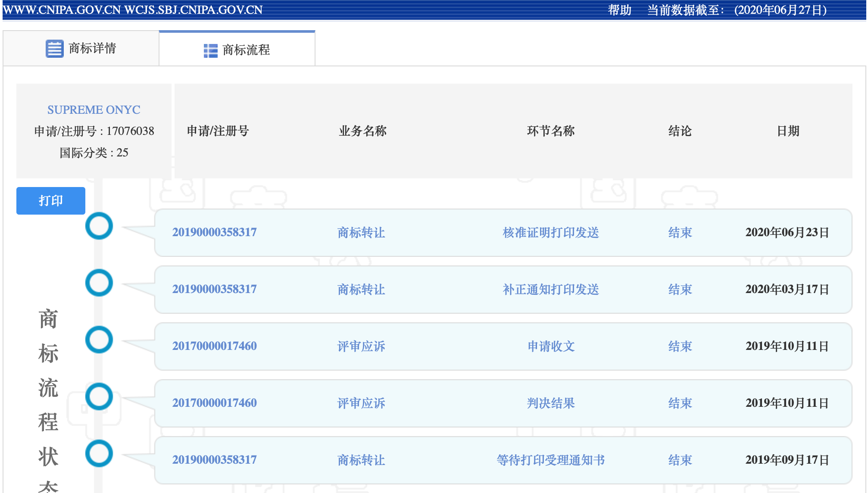The height and width of the screenshot is (493, 868).
Task: Click the timeline circle beside 判决结果 row
Action: pos(99,396)
